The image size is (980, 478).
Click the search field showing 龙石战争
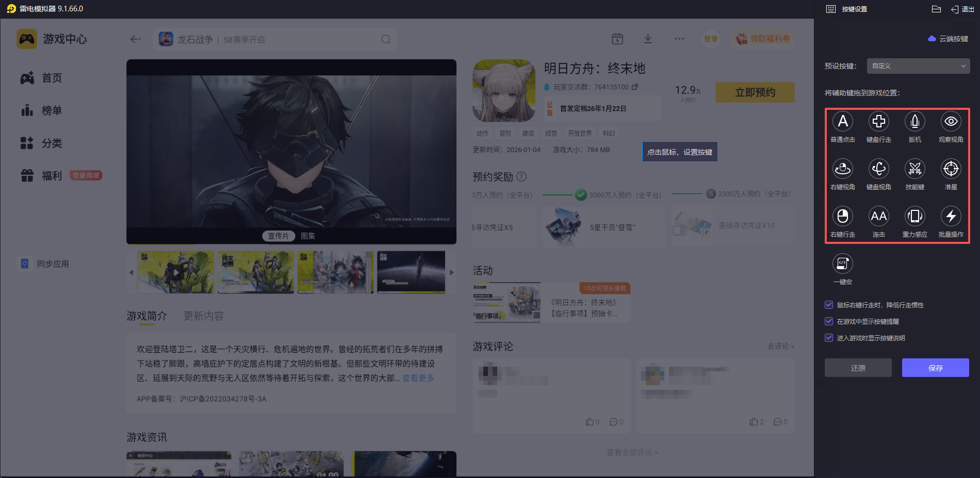(x=275, y=39)
